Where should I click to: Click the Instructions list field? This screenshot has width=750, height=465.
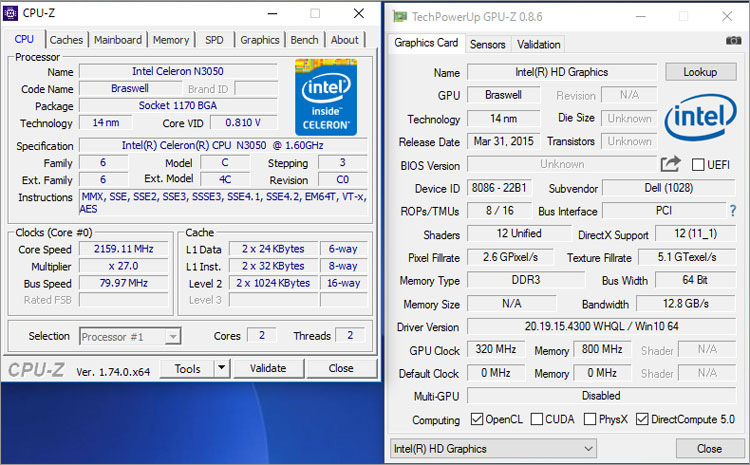(x=223, y=202)
